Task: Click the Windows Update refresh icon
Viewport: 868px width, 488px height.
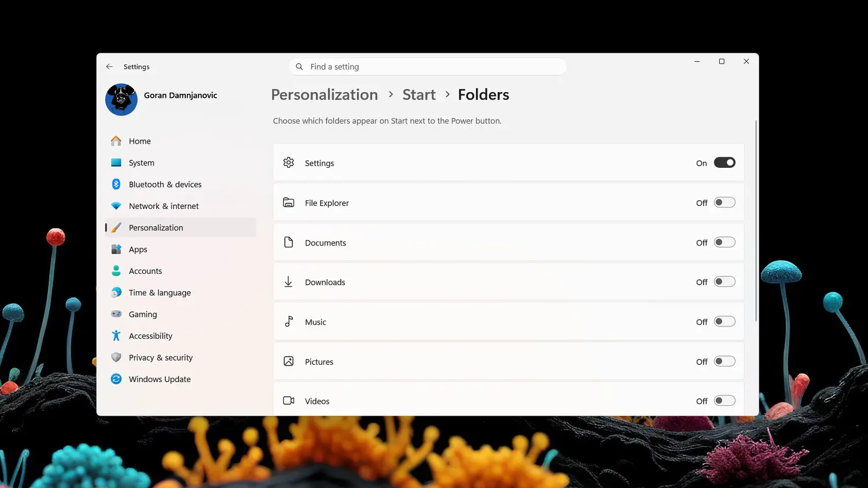Action: 116,379
